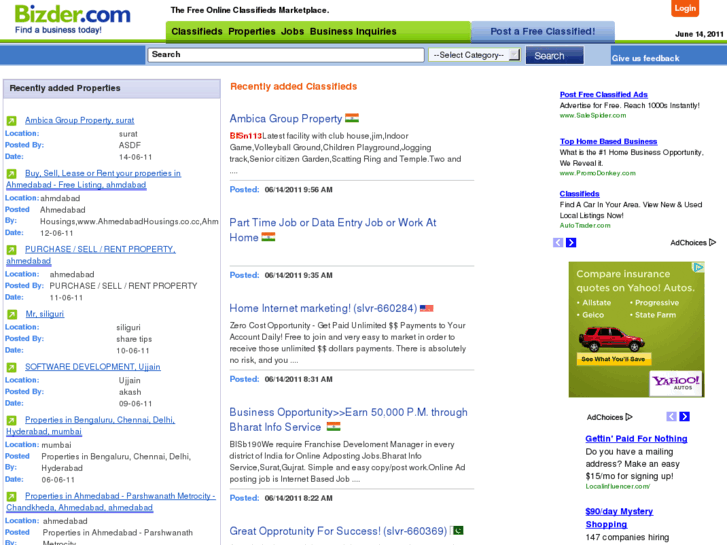The height and width of the screenshot is (545, 727).
Task: Click the June 14, 2011 date text
Action: pos(699,34)
